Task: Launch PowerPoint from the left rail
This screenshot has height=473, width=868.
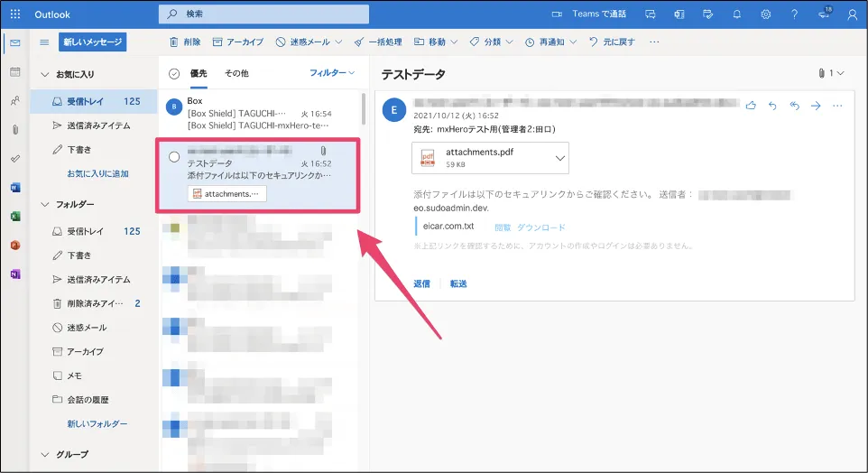Action: click(15, 245)
